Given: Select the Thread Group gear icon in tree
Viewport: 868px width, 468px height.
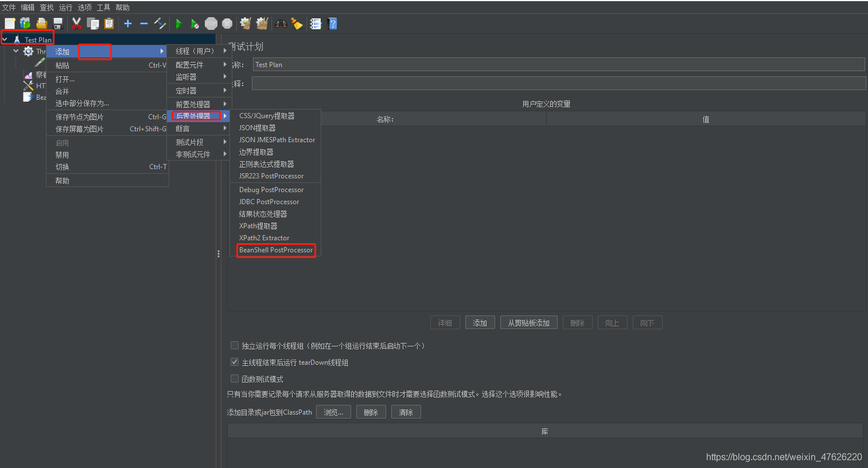Looking at the screenshot, I should tap(28, 52).
